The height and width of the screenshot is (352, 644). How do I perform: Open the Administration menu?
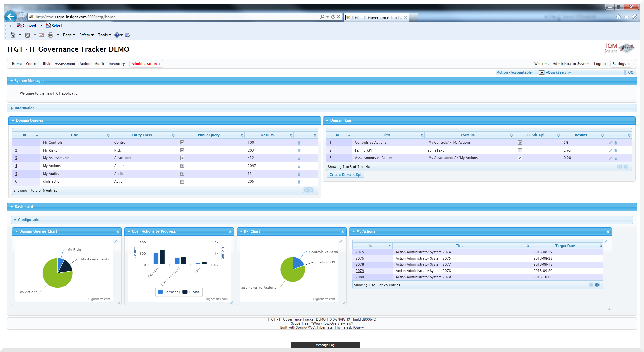pyautogui.click(x=144, y=64)
